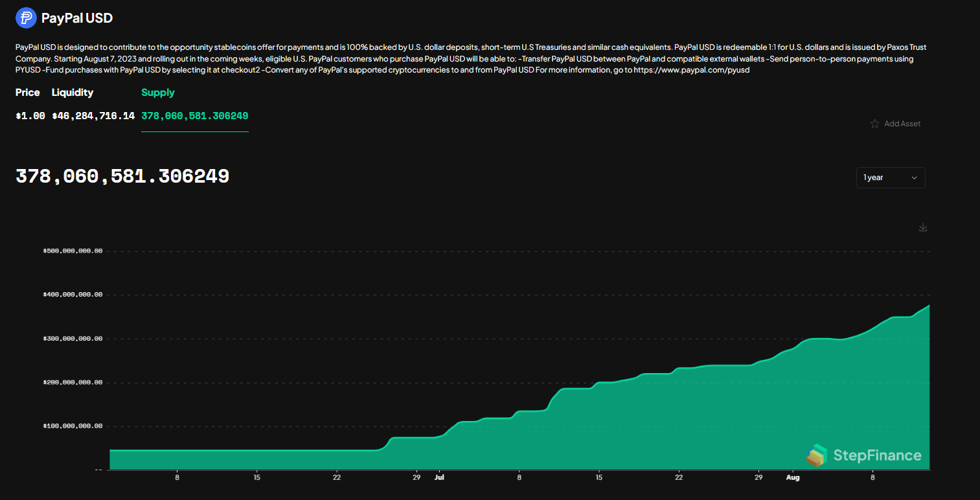
Task: Click the PayPal USD coin logo icon
Action: pyautogui.click(x=26, y=17)
